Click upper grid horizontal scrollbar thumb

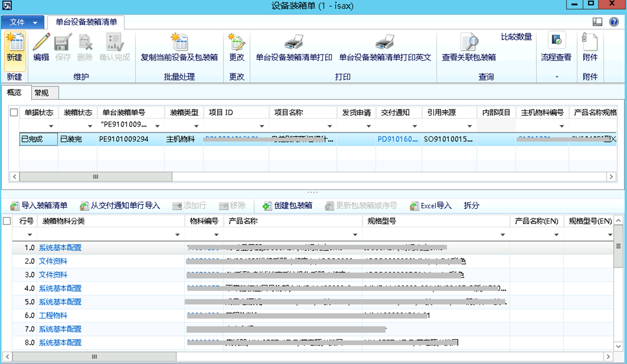tap(96, 177)
